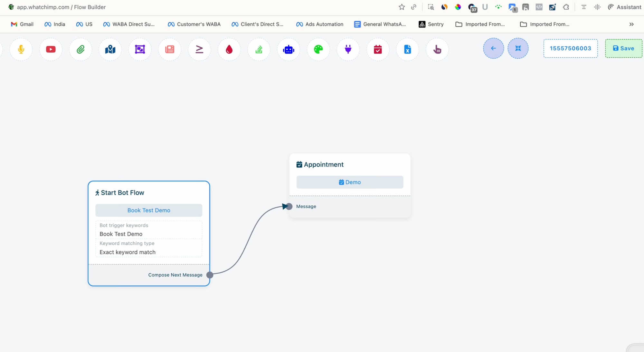The width and height of the screenshot is (644, 352).
Task: Open the Customer's WABA bookmark
Action: click(x=194, y=24)
